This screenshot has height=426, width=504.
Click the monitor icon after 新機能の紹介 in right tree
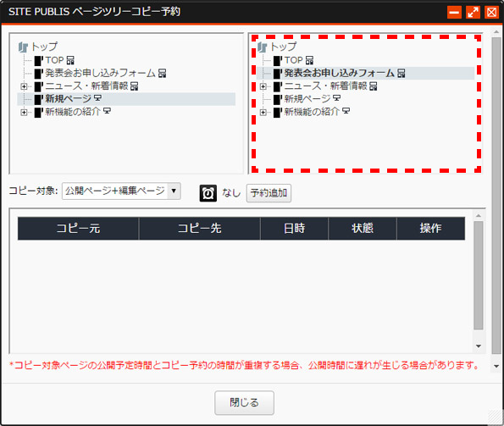click(x=346, y=111)
